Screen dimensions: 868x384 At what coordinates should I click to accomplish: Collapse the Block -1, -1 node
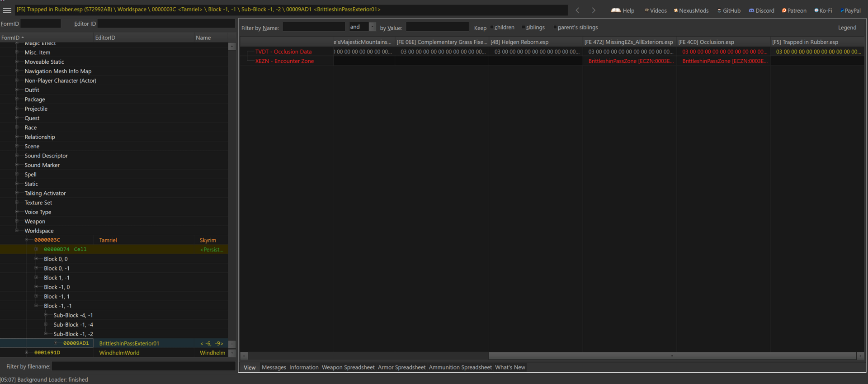click(x=36, y=306)
